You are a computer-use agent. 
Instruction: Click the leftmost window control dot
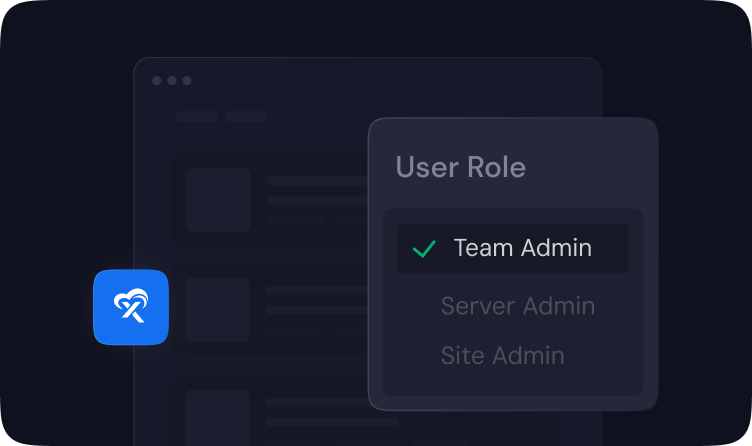coord(157,81)
